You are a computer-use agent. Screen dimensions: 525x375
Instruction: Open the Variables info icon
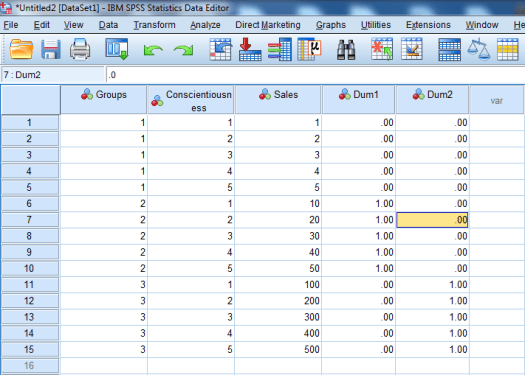[280, 49]
